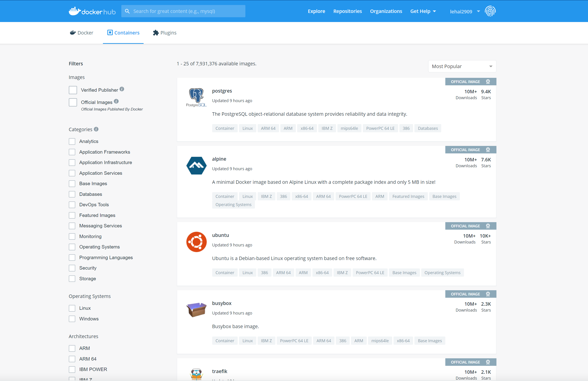Open the ubuntu image title link

[220, 235]
